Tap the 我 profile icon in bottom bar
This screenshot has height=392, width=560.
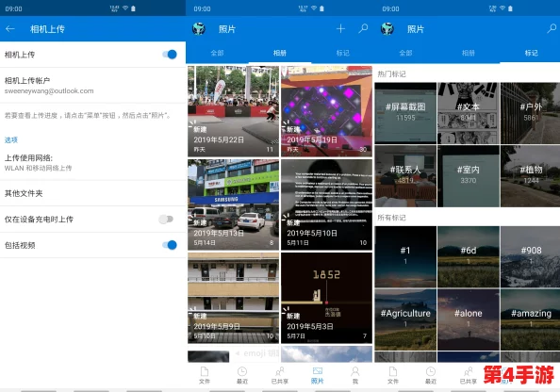click(x=355, y=375)
